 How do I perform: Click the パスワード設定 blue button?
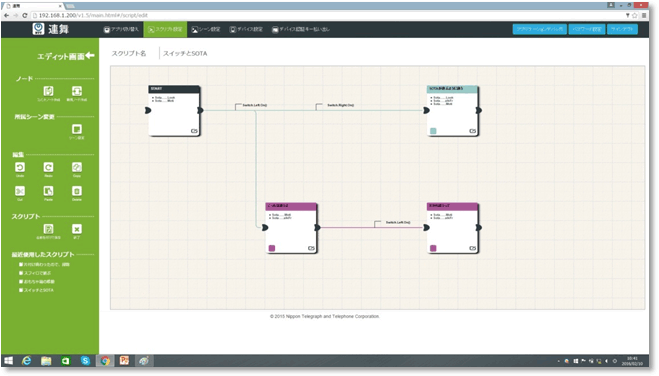click(587, 29)
